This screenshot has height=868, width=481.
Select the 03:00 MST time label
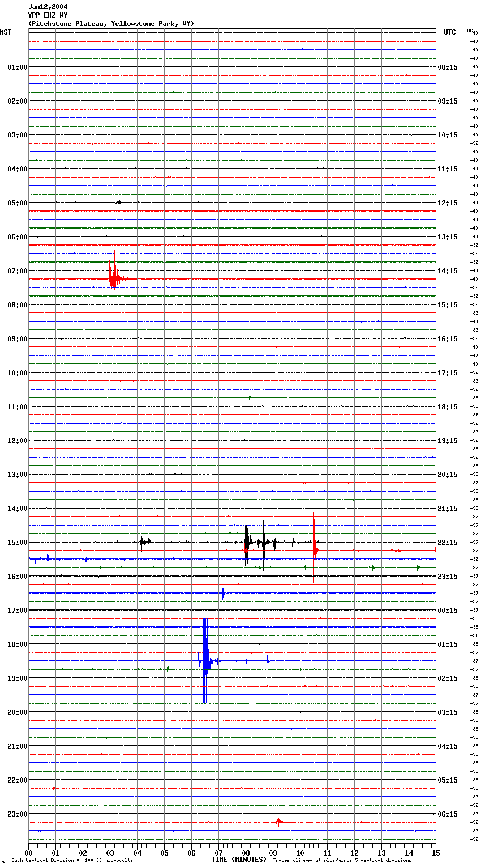17,135
